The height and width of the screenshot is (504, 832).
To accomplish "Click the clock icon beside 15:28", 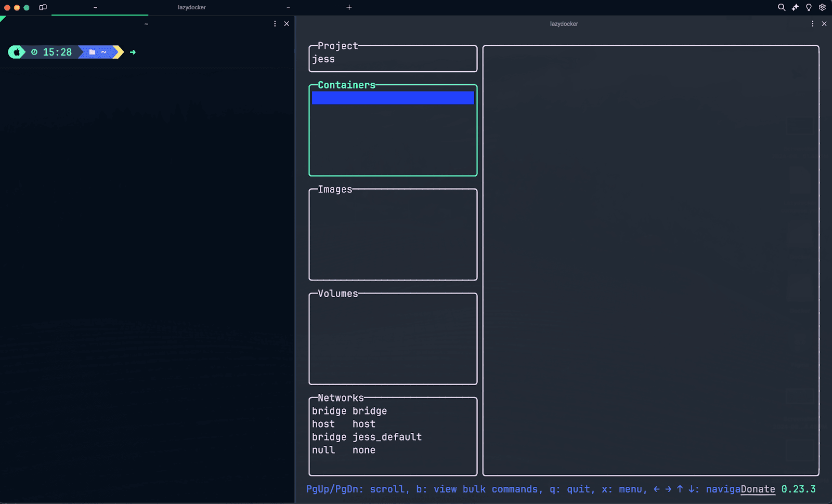I will point(34,52).
